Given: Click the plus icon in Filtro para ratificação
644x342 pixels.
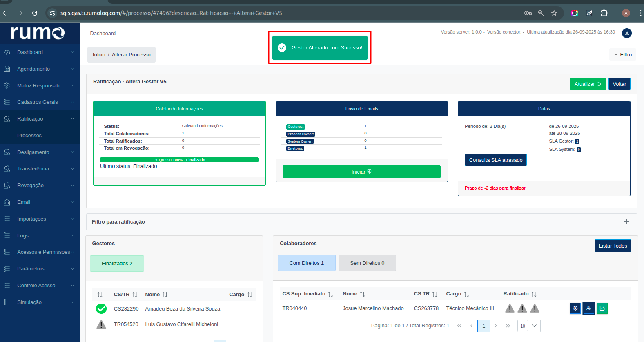Looking at the screenshot, I should pos(626,222).
